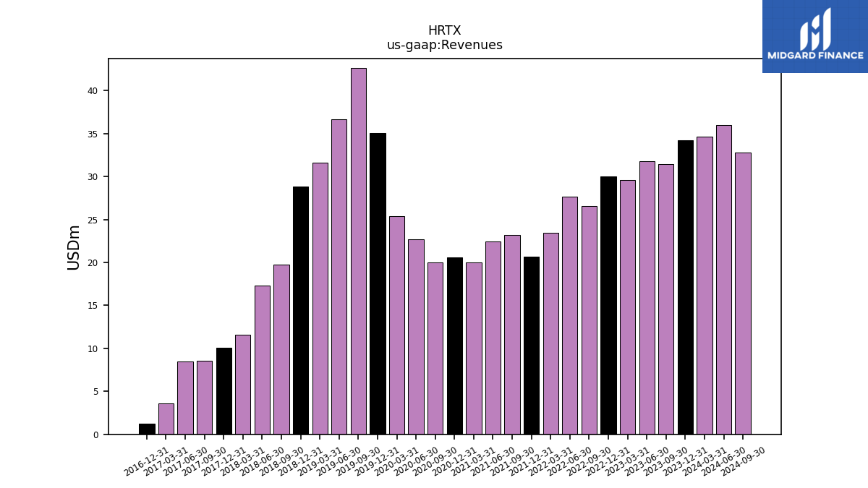Image resolution: width=868 pixels, height=488 pixels.
Task: Select the last purple bar for 2024-09-30
Action: [743, 294]
